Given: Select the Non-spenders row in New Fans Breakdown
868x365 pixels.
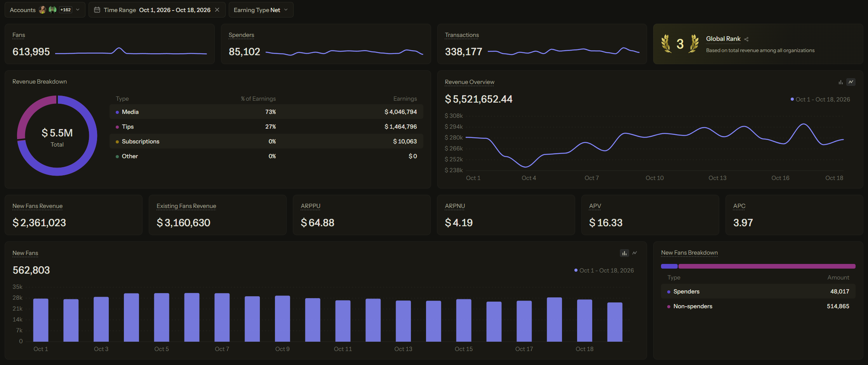Looking at the screenshot, I should click(758, 306).
